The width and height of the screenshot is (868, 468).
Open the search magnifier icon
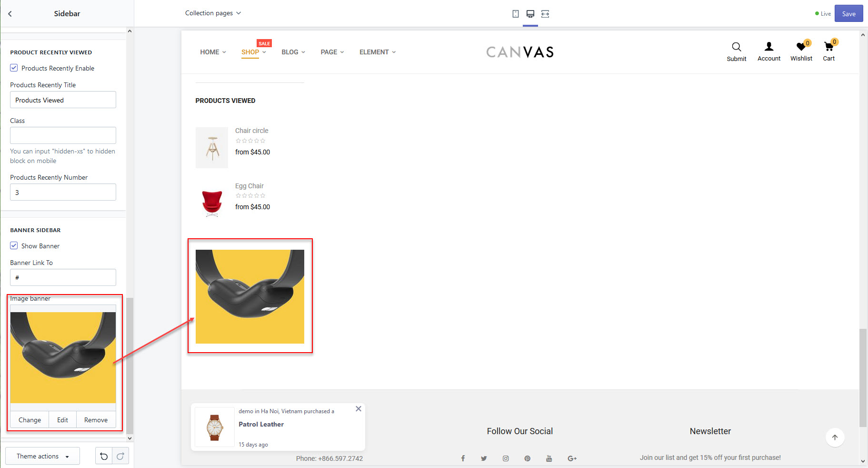pyautogui.click(x=737, y=47)
